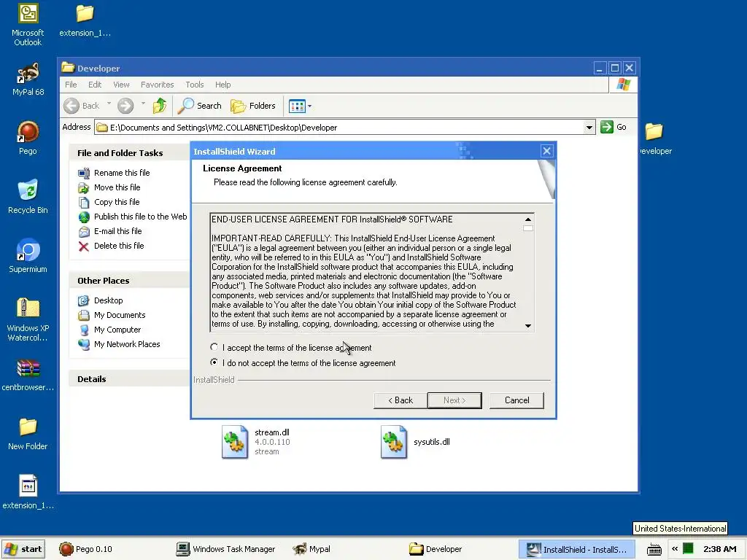Screen dimensions: 747x560
Task: Click Cancel in InstallShield Wizard
Action: coord(516,400)
